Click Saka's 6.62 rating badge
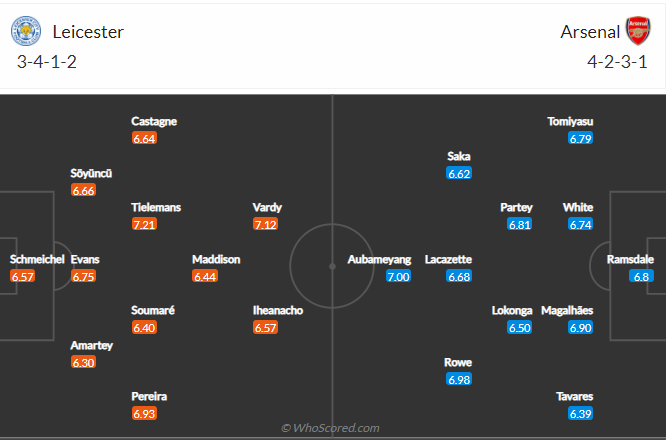669x440 pixels. [x=458, y=173]
